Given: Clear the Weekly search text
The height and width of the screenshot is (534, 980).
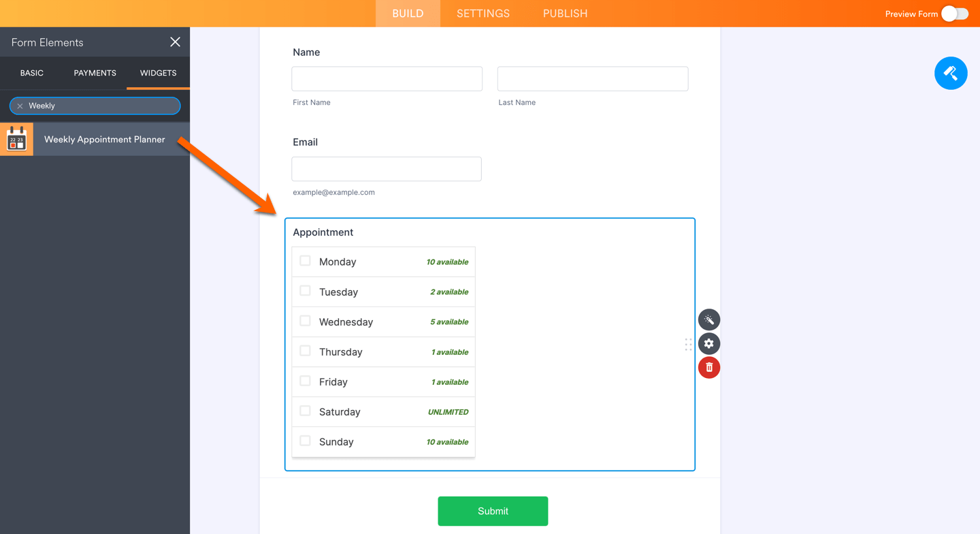Looking at the screenshot, I should click(20, 106).
